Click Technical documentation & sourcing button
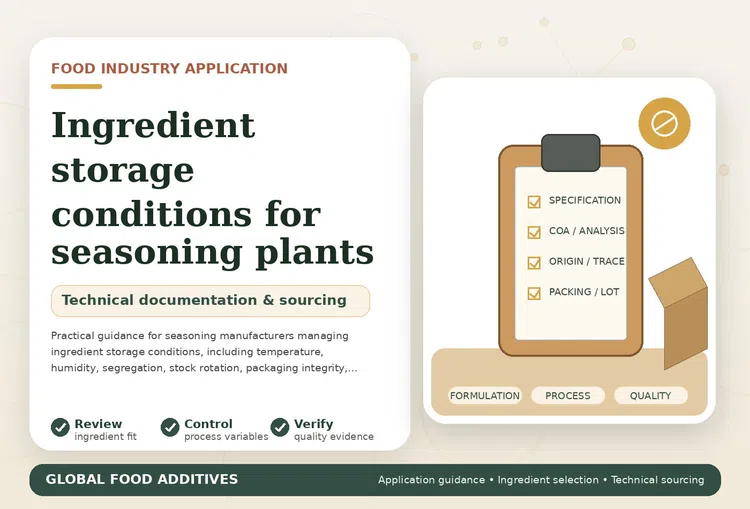 (x=210, y=301)
